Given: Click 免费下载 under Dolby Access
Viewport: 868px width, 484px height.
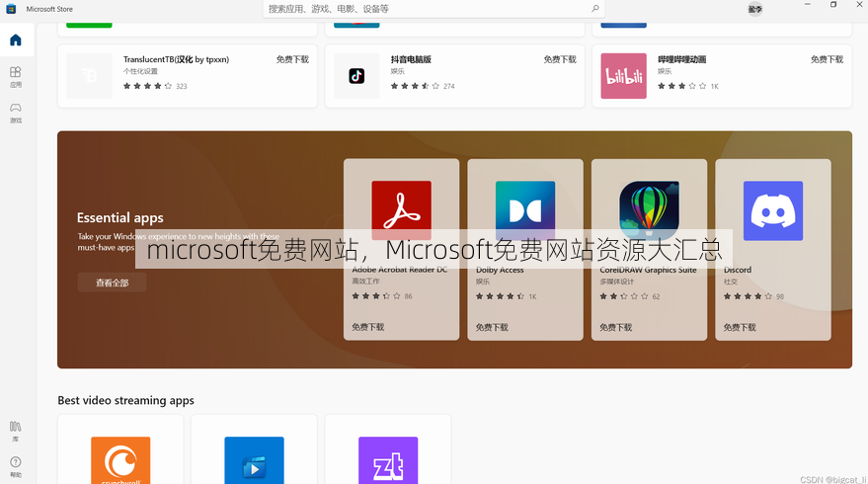Looking at the screenshot, I should tap(492, 327).
